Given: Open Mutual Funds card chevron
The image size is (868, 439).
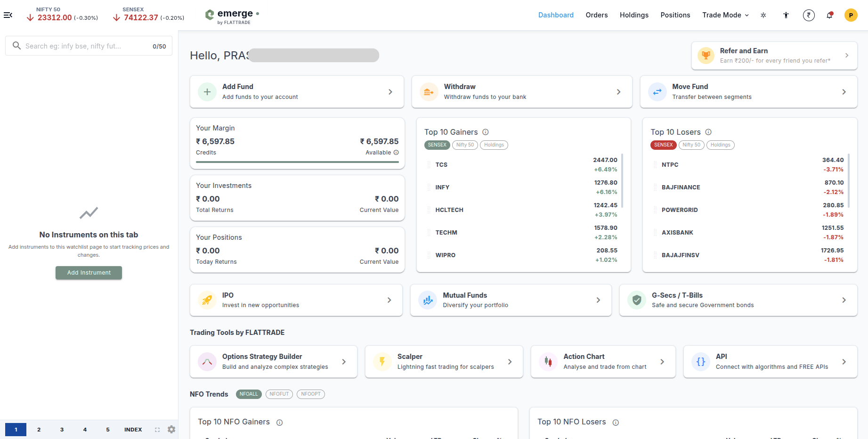Looking at the screenshot, I should tap(598, 300).
